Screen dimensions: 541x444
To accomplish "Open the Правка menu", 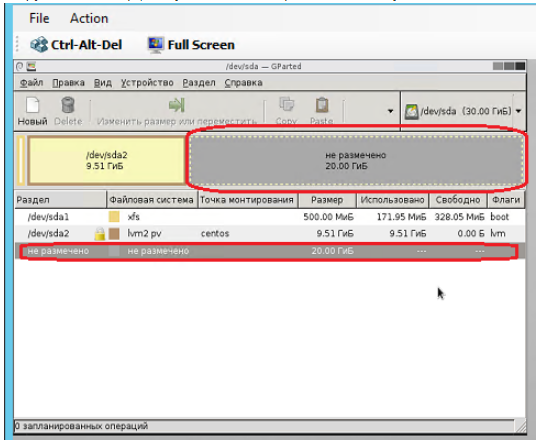I will coord(68,83).
